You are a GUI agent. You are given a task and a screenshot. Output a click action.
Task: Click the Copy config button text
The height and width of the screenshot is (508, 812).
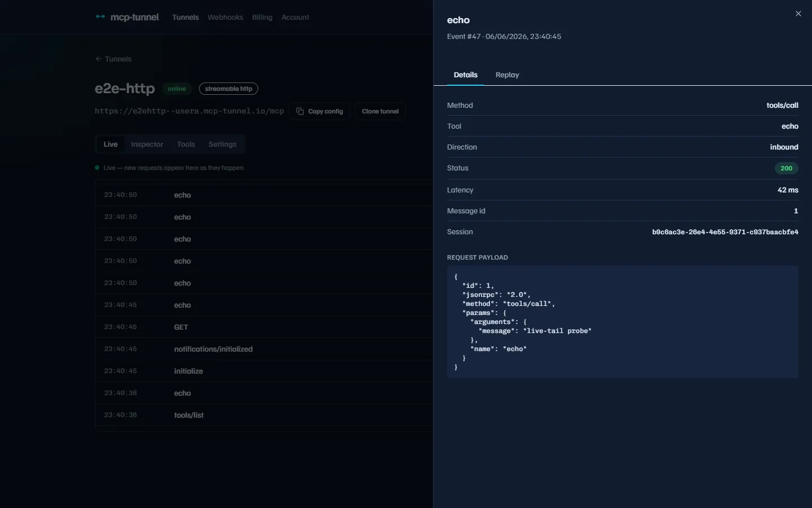pyautogui.click(x=325, y=112)
